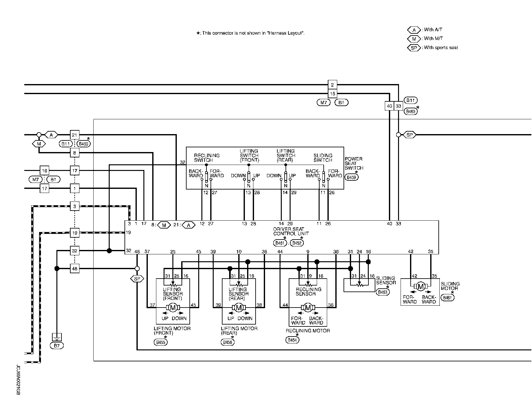Click the 'RECLINING MOTOR' label
Image resolution: width=532 pixels, height=413 pixels.
(308, 331)
